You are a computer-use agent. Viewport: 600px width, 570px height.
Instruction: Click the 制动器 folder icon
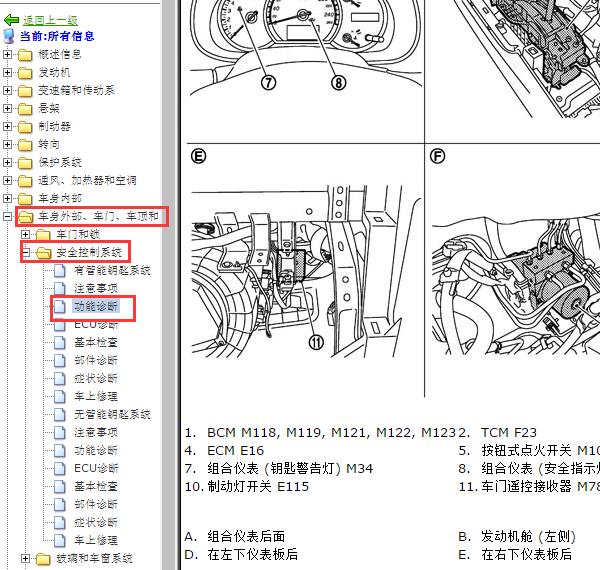(x=25, y=127)
